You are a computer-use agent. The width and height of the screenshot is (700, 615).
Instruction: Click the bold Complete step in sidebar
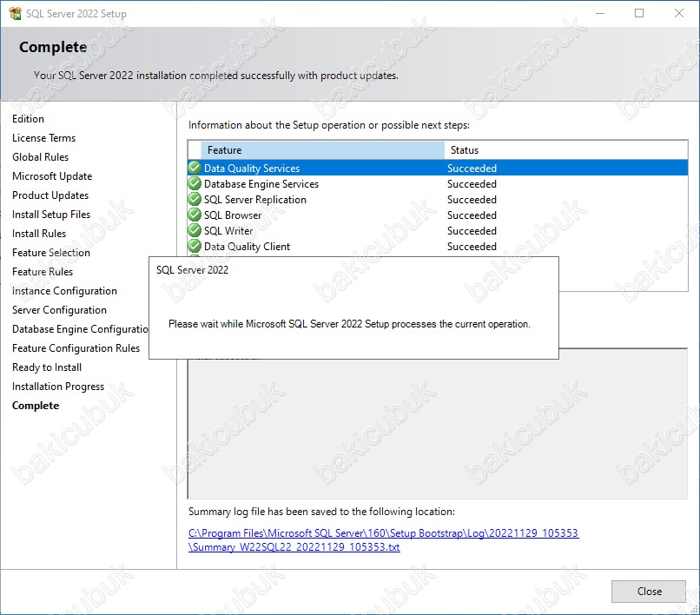pos(36,406)
